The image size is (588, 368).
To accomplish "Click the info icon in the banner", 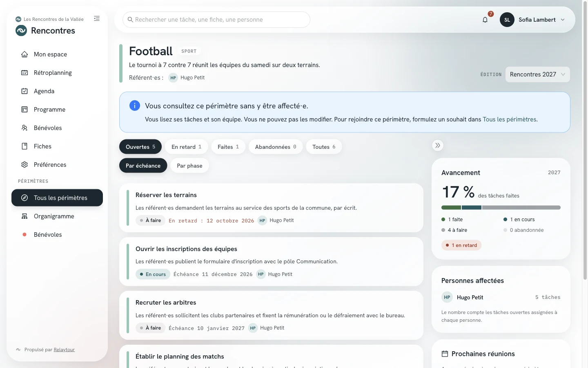I will point(135,105).
